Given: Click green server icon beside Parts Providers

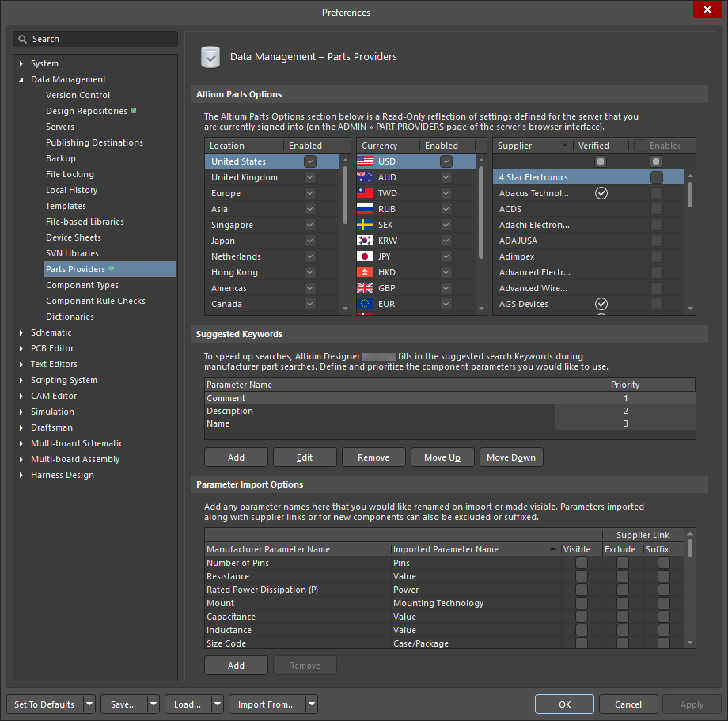Looking at the screenshot, I should point(112,269).
